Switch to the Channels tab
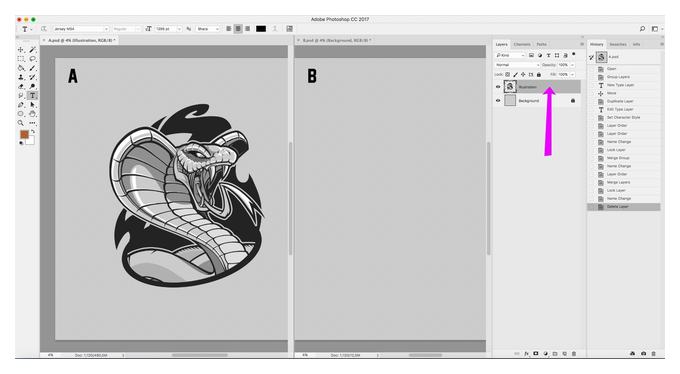 522,44
